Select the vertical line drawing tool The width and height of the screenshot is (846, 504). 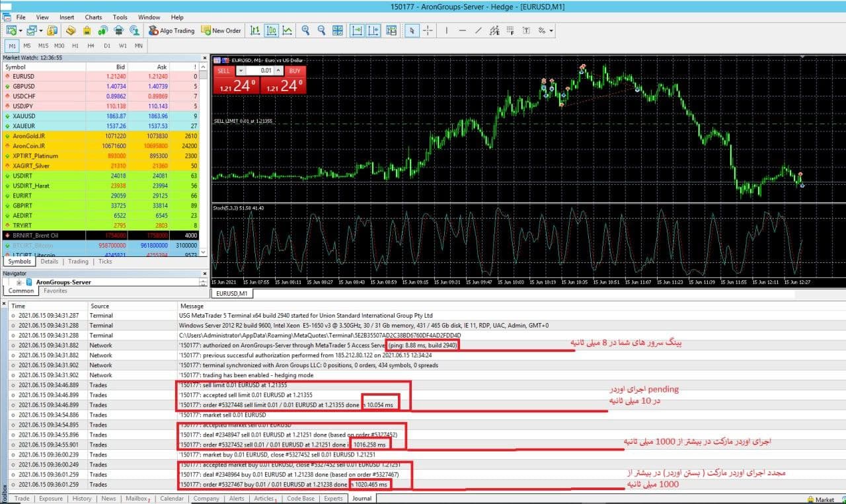447,30
